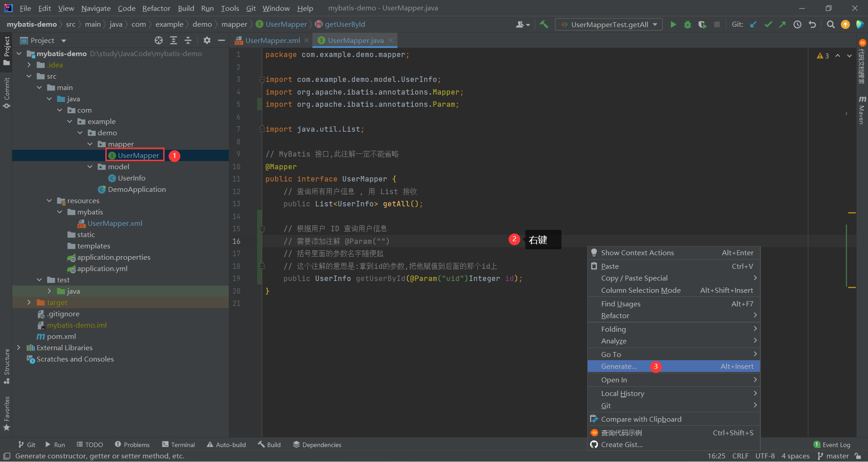Open the TODO tool window
The height and width of the screenshot is (462, 868).
90,445
